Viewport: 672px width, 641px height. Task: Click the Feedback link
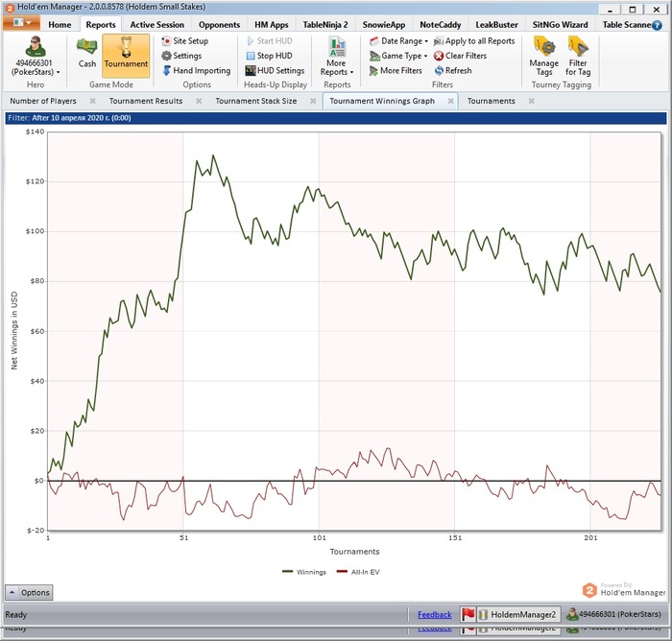pos(435,615)
